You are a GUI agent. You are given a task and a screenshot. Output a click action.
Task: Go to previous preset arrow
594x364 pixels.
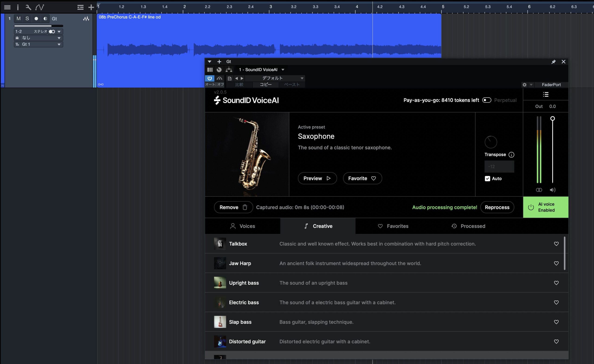pos(236,78)
